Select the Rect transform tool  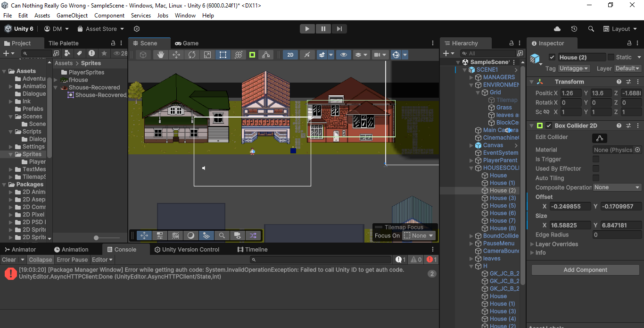click(223, 55)
